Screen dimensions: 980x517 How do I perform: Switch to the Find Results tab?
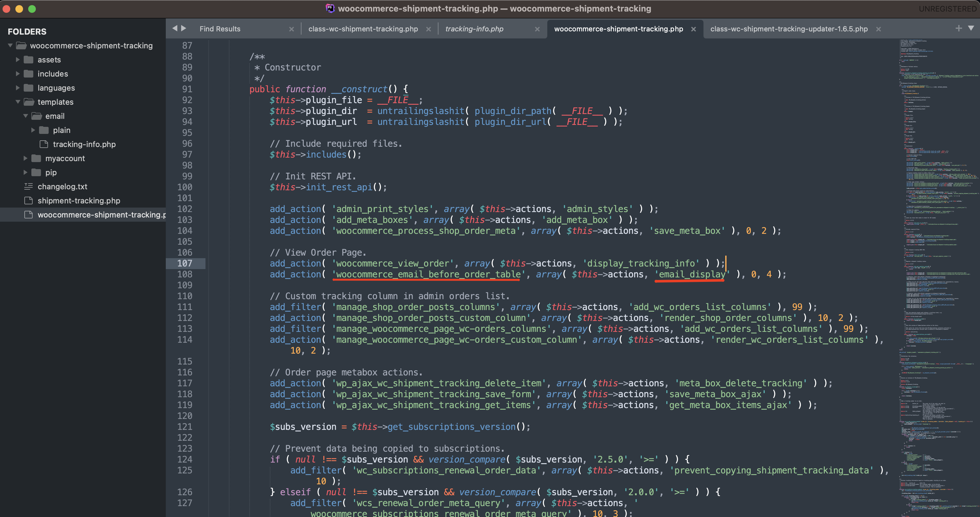tap(220, 29)
